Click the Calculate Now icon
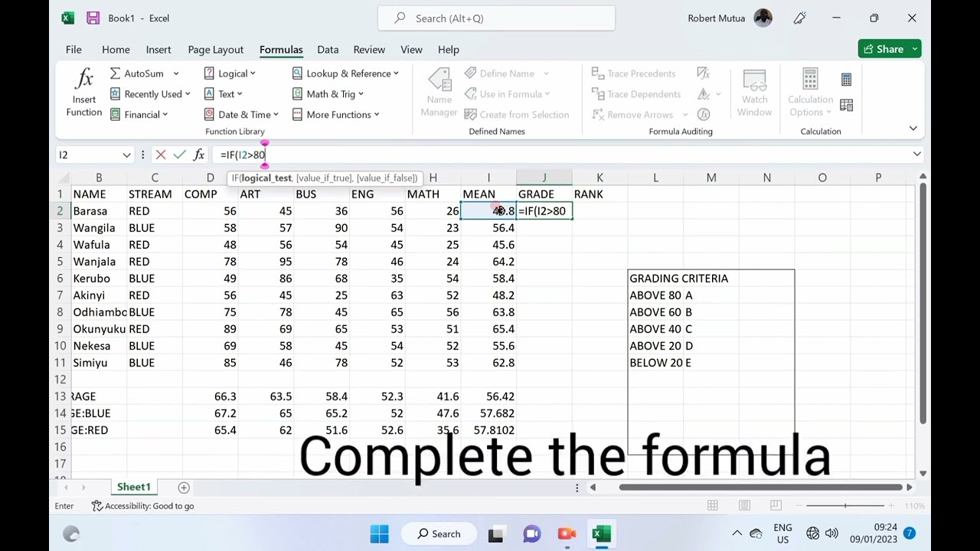The height and width of the screenshot is (551, 980). [846, 80]
